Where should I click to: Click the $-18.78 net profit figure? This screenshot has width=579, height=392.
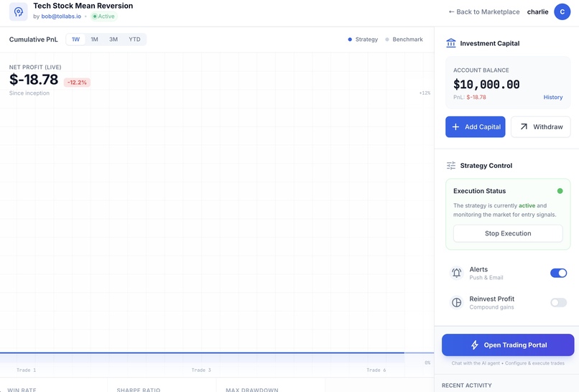tap(34, 80)
